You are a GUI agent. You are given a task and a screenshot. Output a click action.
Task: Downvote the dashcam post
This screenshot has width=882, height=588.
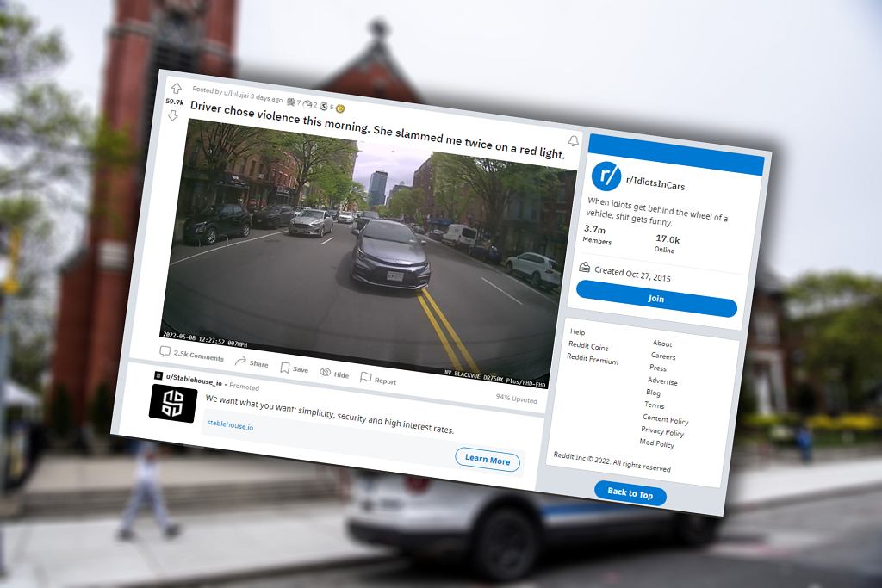pos(172,115)
